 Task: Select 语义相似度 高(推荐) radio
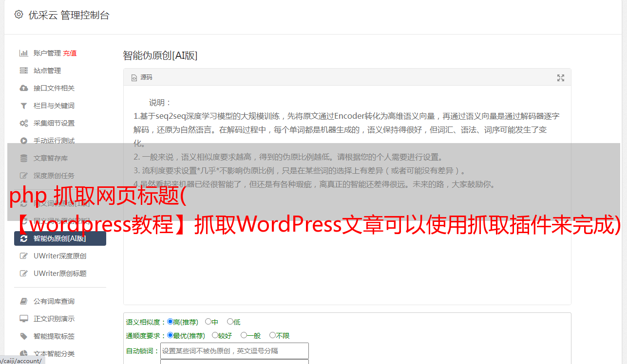170,322
